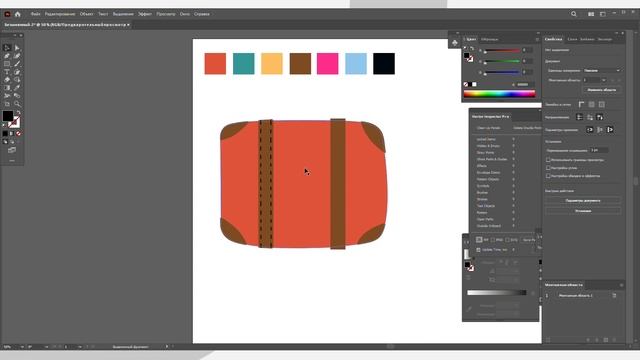Select the Direct Selection tool
This screenshot has width=640, height=360.
point(17,48)
